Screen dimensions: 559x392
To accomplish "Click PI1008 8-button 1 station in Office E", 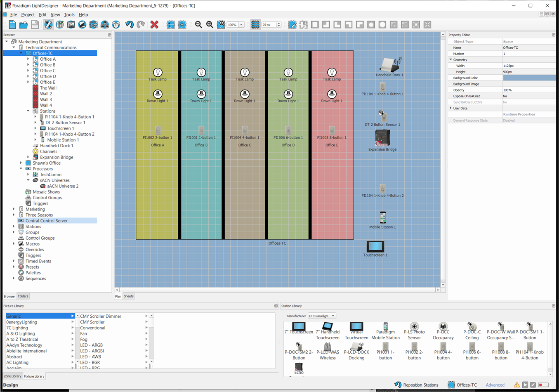I will pos(332,130).
